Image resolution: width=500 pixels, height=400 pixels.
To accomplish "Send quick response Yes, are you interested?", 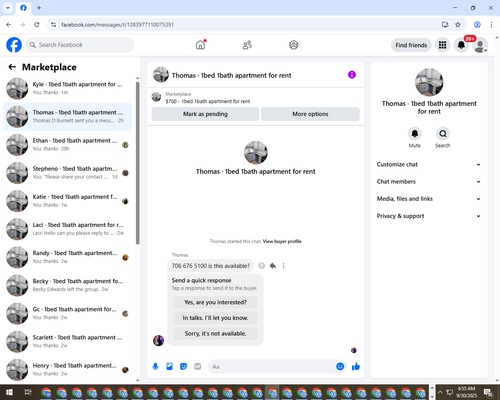I will point(215,302).
